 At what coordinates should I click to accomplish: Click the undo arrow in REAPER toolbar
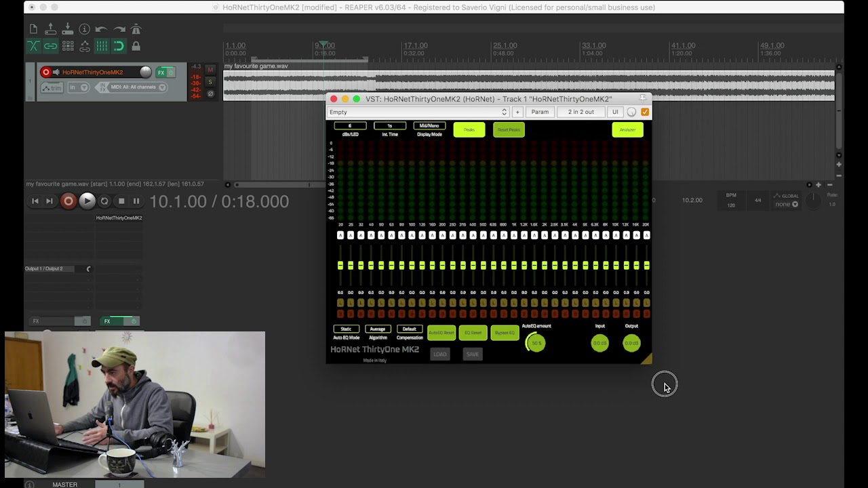(x=102, y=29)
